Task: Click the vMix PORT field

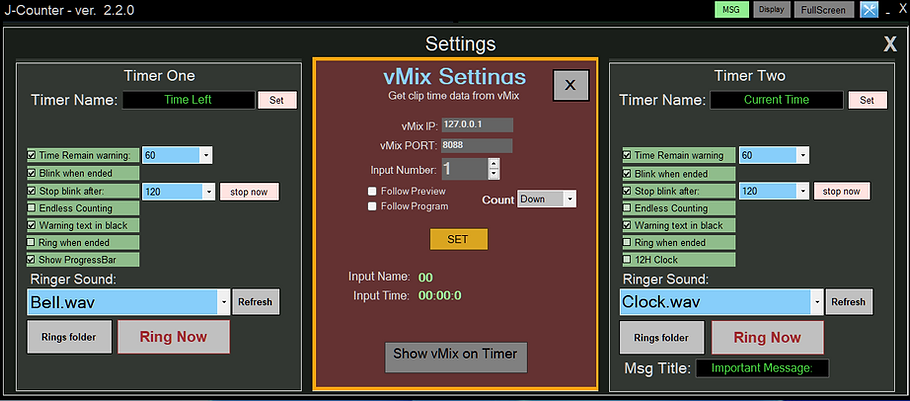Action: 477,146
